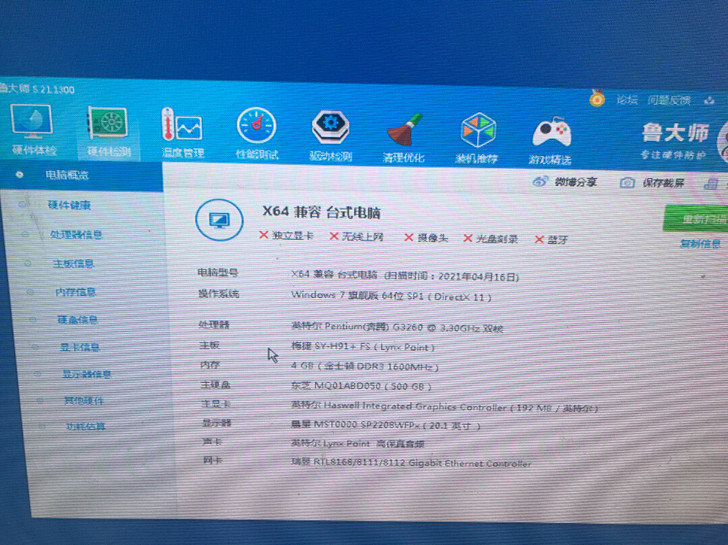This screenshot has height=545, width=728.
Task: Click 光盘刻录 missing feature label
Action: (497, 239)
